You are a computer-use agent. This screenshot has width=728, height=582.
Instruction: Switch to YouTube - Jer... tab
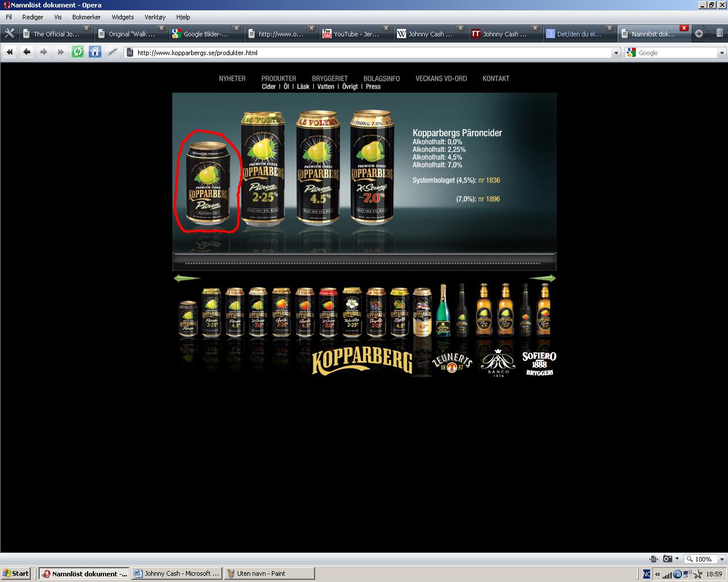(356, 34)
